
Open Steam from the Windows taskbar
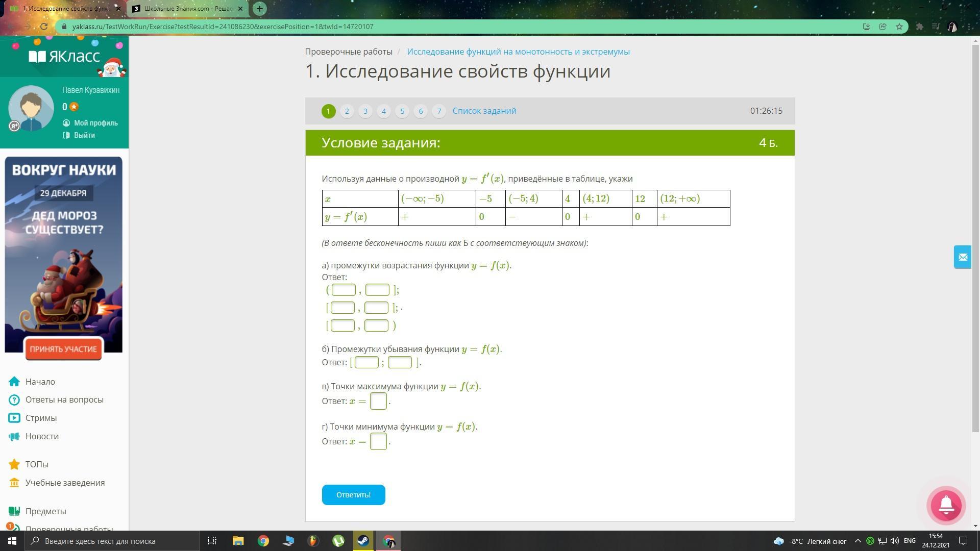363,541
